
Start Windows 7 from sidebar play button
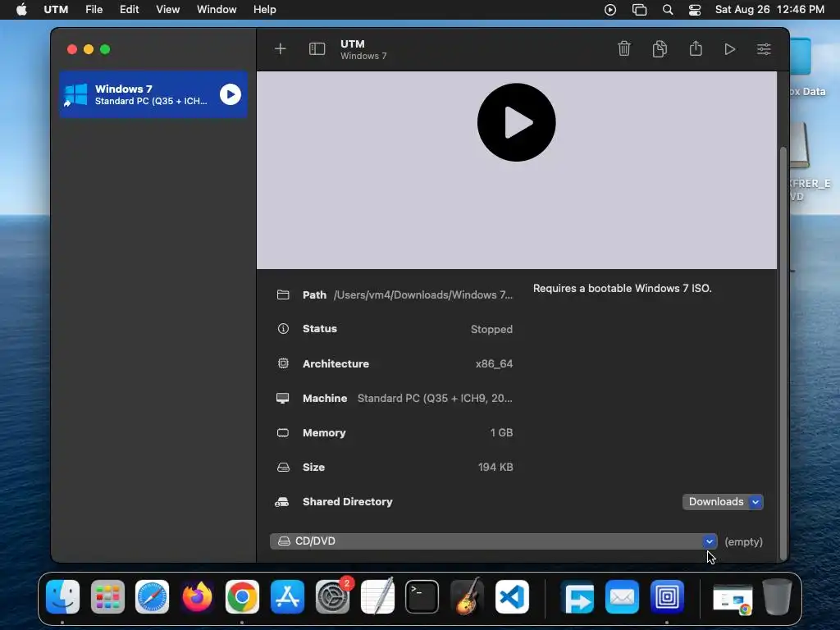(231, 94)
